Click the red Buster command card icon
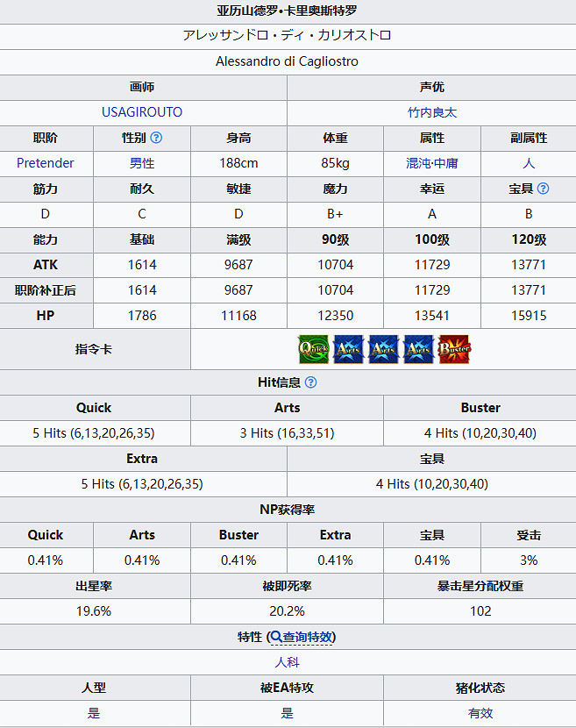 454,349
